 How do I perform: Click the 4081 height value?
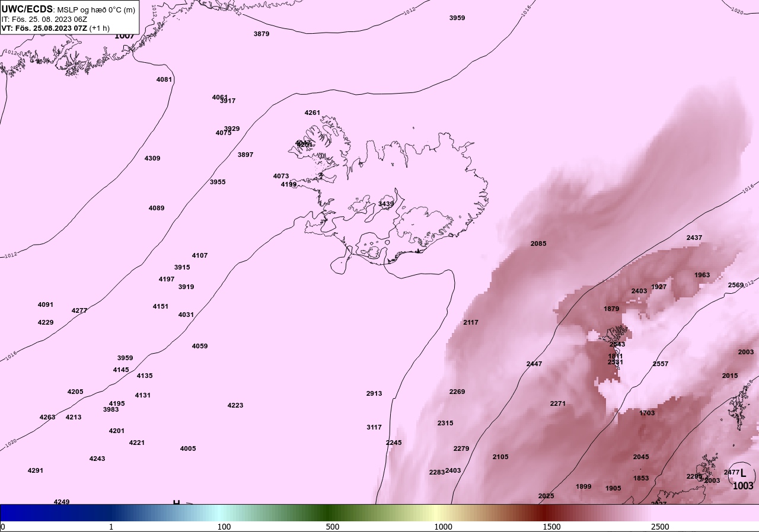pyautogui.click(x=164, y=79)
